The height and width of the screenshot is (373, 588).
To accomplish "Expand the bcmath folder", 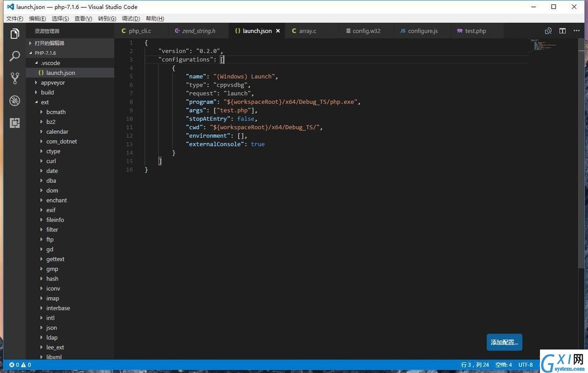I will tap(70, 112).
